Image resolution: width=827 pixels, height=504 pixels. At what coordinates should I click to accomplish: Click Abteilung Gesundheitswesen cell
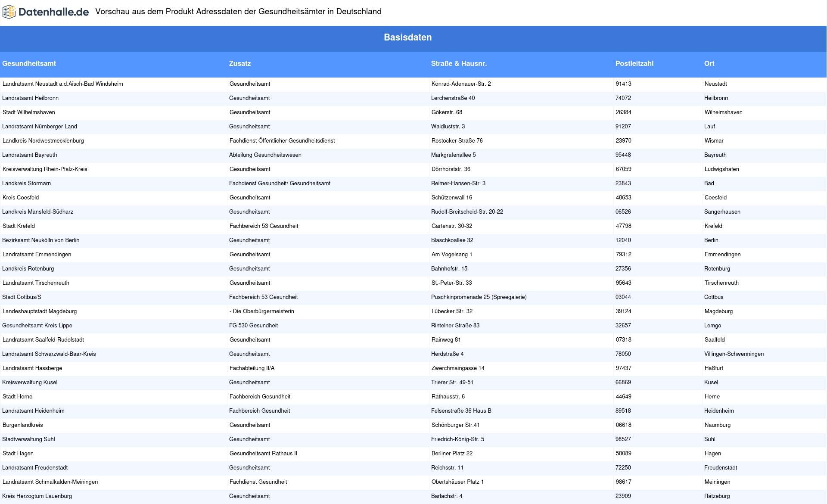[x=265, y=155]
